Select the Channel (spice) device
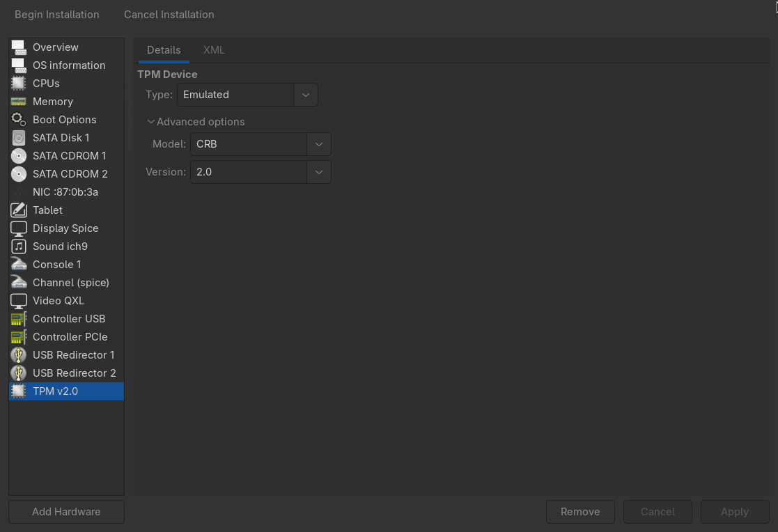The height and width of the screenshot is (532, 778). [x=70, y=282]
